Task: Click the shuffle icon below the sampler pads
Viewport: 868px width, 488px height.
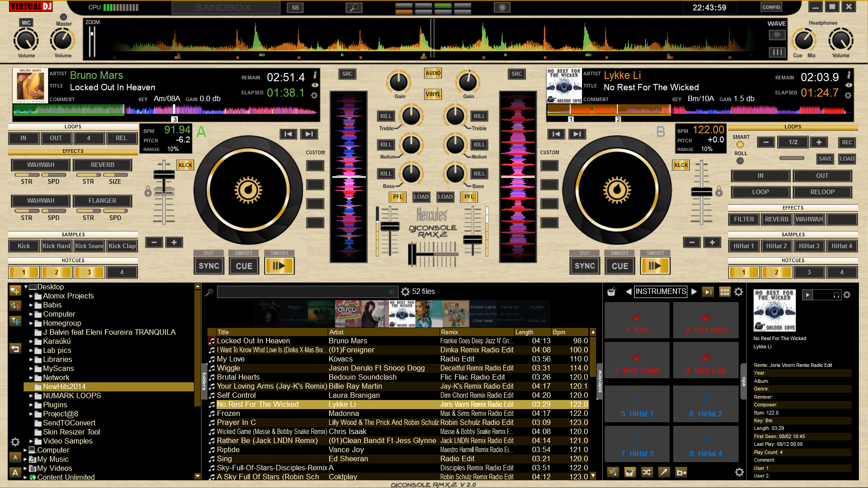Action: [646, 472]
